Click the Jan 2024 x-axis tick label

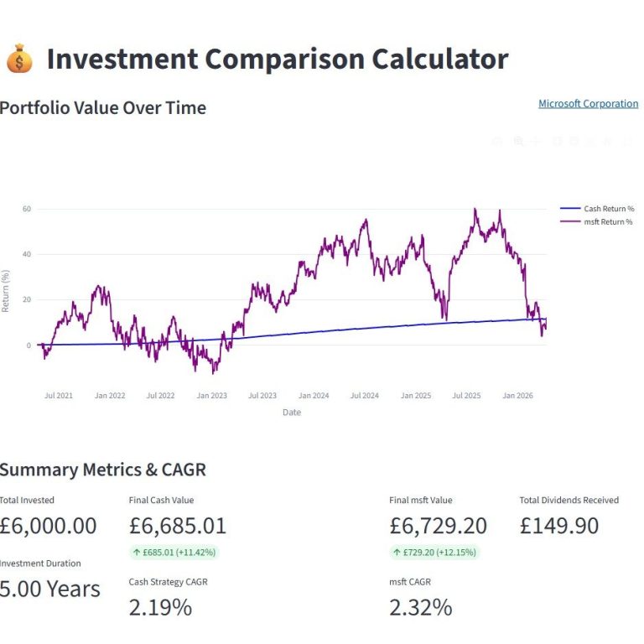click(314, 395)
